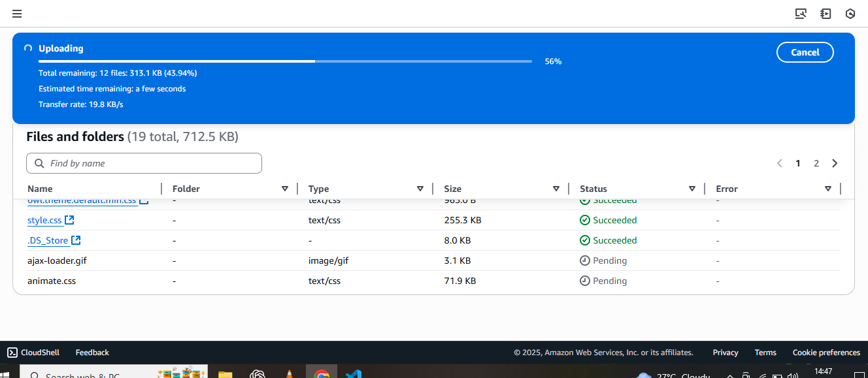Viewport: 868px width, 378px height.
Task: Click the Name column header
Action: tap(40, 189)
